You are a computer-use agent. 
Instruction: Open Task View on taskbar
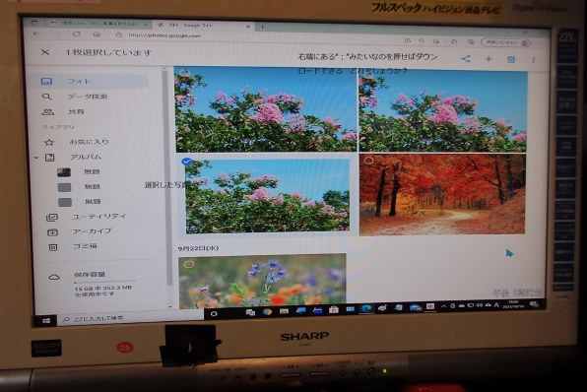(250, 312)
